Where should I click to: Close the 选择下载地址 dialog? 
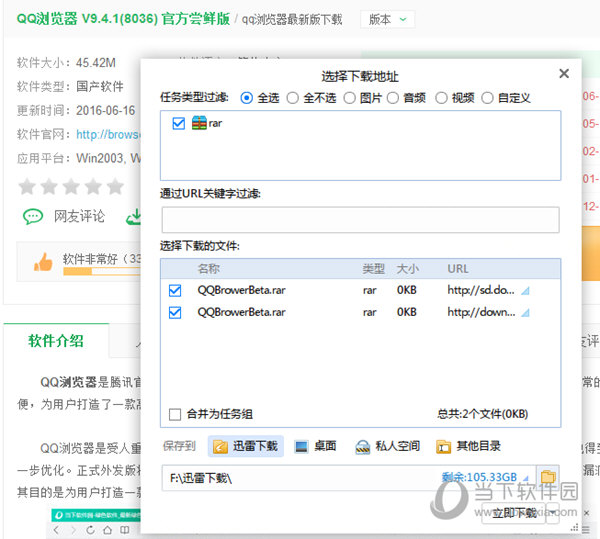click(x=564, y=74)
